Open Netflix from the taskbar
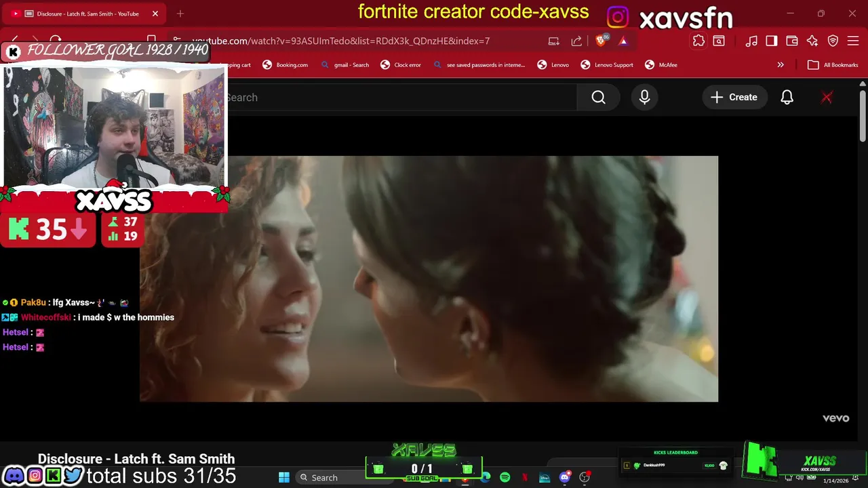This screenshot has height=488, width=868. pos(525,478)
